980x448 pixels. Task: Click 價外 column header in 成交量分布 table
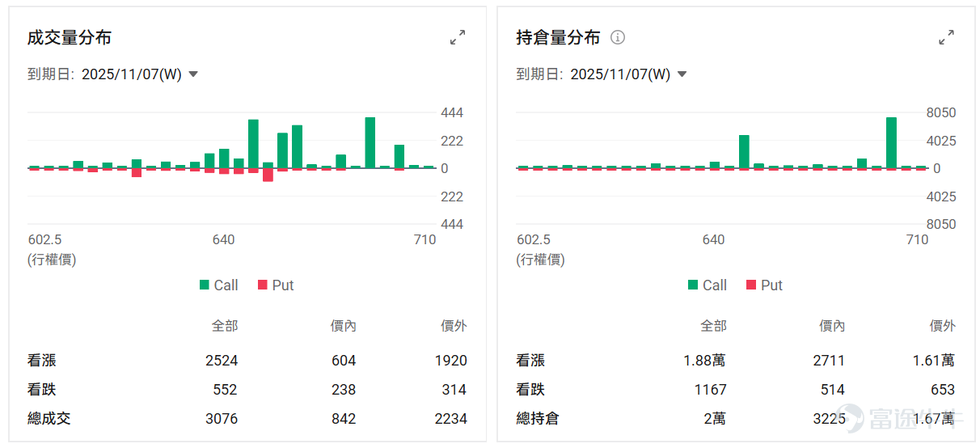454,326
